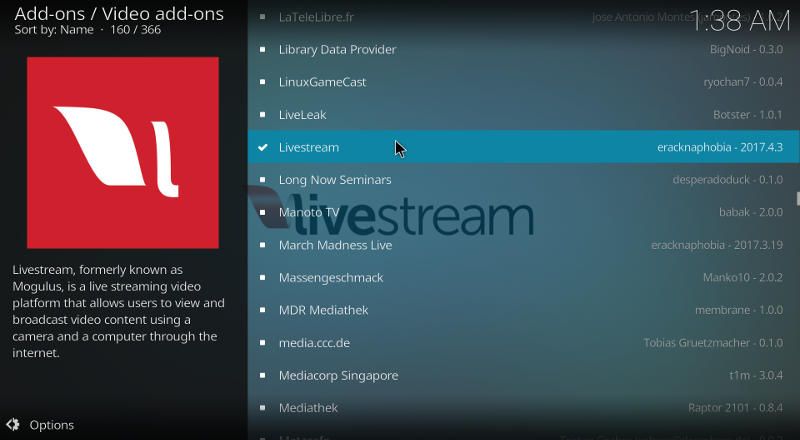Click the large red Livestream add-on thumbnail
Screen dimensions: 800x440
[123, 153]
